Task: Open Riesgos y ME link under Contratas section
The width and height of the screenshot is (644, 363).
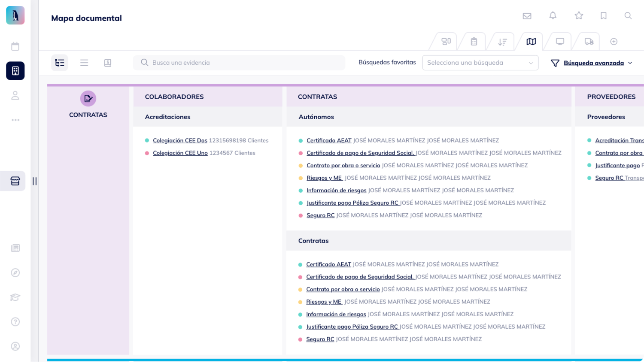Action: pos(324,302)
